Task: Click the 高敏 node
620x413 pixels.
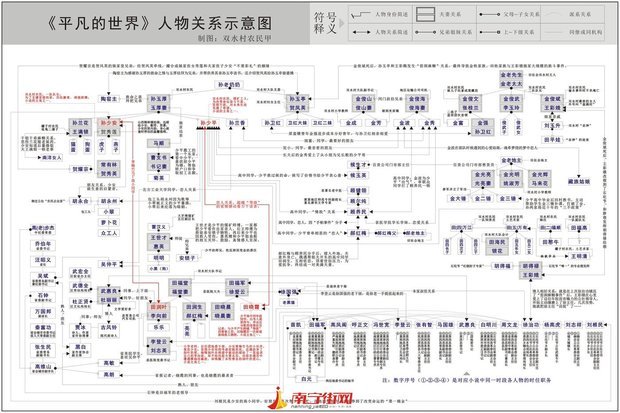Action: [x=109, y=363]
